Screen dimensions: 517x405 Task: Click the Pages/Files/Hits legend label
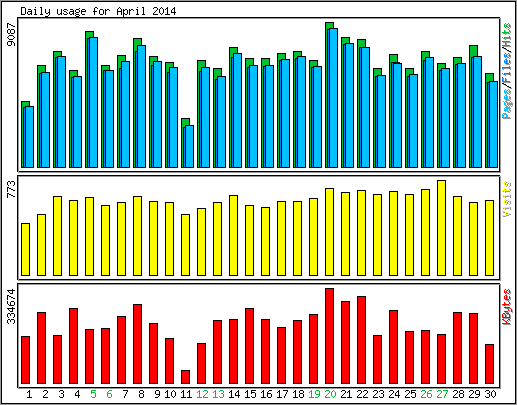pos(507,71)
